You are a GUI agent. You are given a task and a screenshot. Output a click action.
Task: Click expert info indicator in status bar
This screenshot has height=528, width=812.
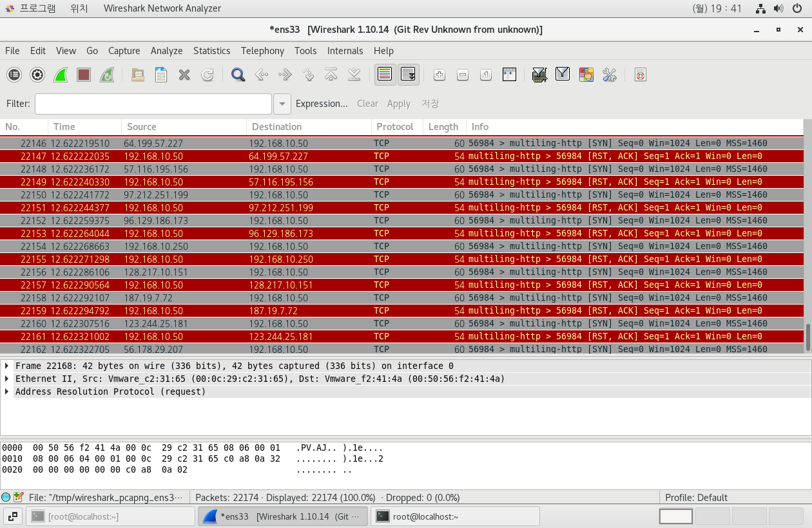coord(6,497)
